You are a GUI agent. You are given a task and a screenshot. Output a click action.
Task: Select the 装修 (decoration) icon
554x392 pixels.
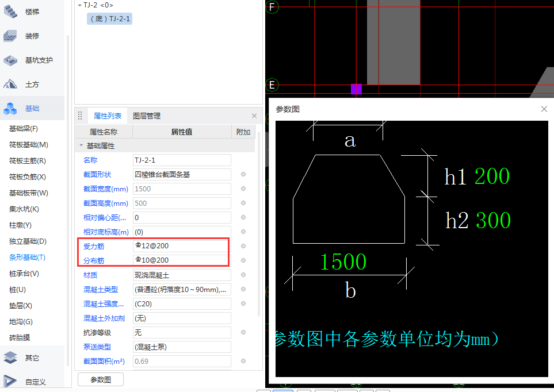11,36
